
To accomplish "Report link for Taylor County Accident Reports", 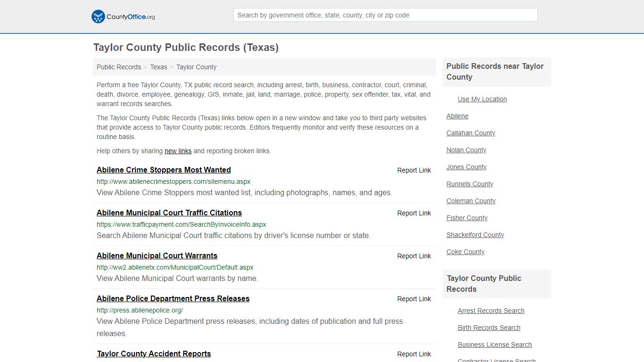I will click(414, 354).
